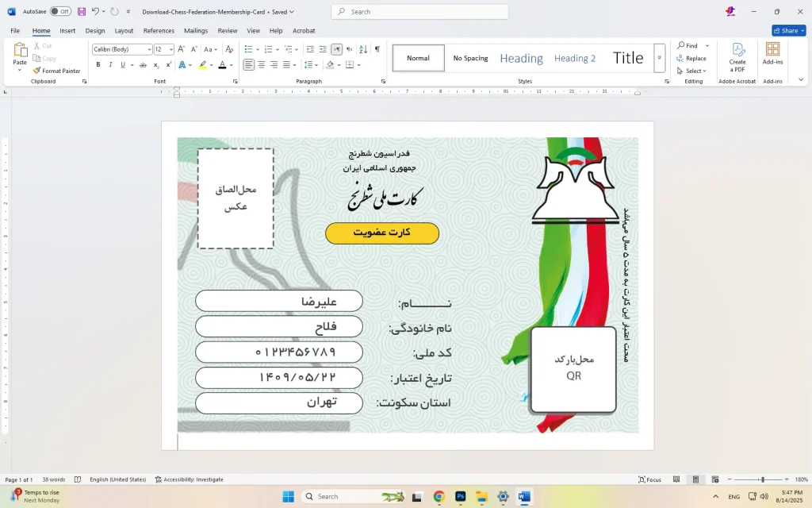
Task: Click the Paste clipboard icon
Action: [20, 50]
